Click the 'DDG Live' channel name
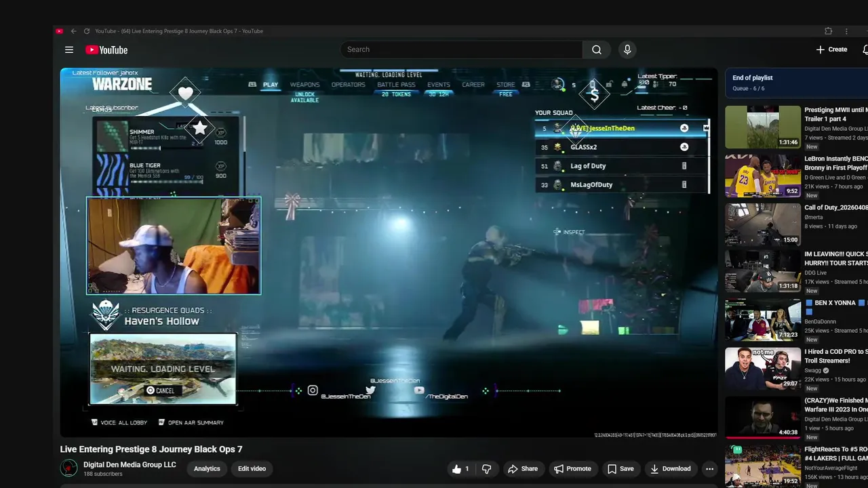The image size is (868, 488). [816, 273]
